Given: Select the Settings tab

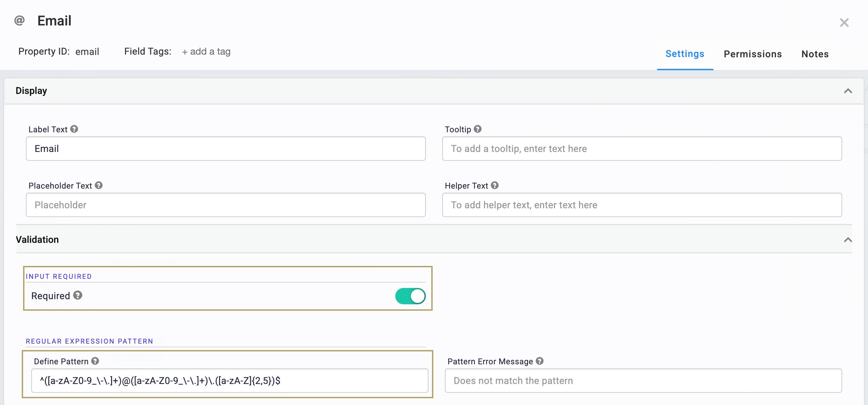Looking at the screenshot, I should coord(685,54).
